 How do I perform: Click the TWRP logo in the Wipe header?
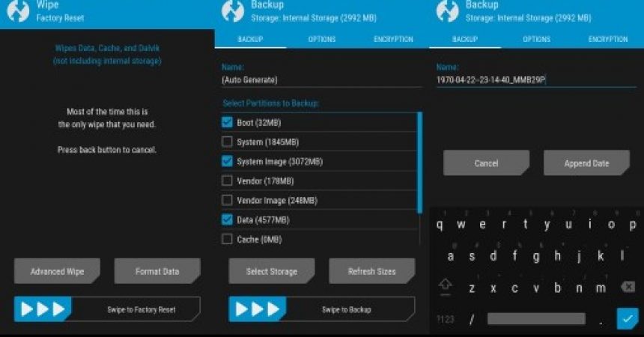(17, 11)
